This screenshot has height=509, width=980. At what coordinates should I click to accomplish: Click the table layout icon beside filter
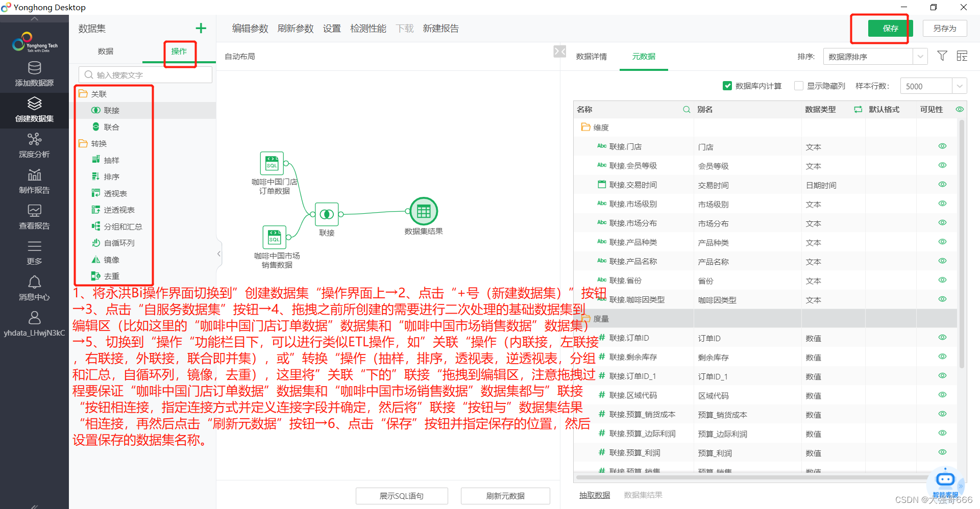[x=962, y=56]
